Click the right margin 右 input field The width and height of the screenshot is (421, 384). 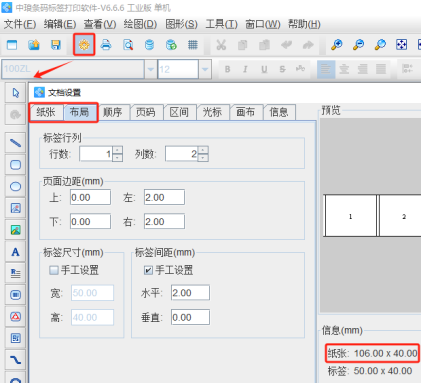pyautogui.click(x=164, y=221)
